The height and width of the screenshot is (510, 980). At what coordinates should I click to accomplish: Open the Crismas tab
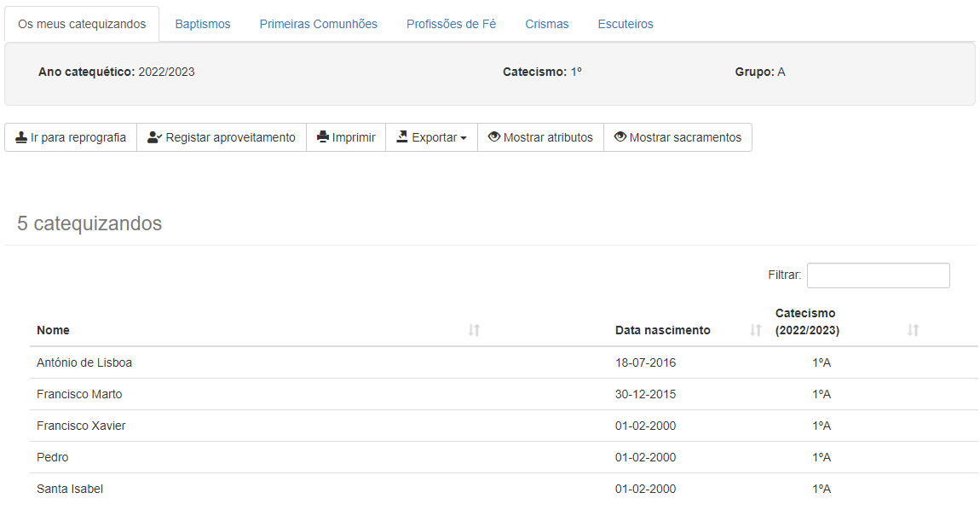coord(546,23)
